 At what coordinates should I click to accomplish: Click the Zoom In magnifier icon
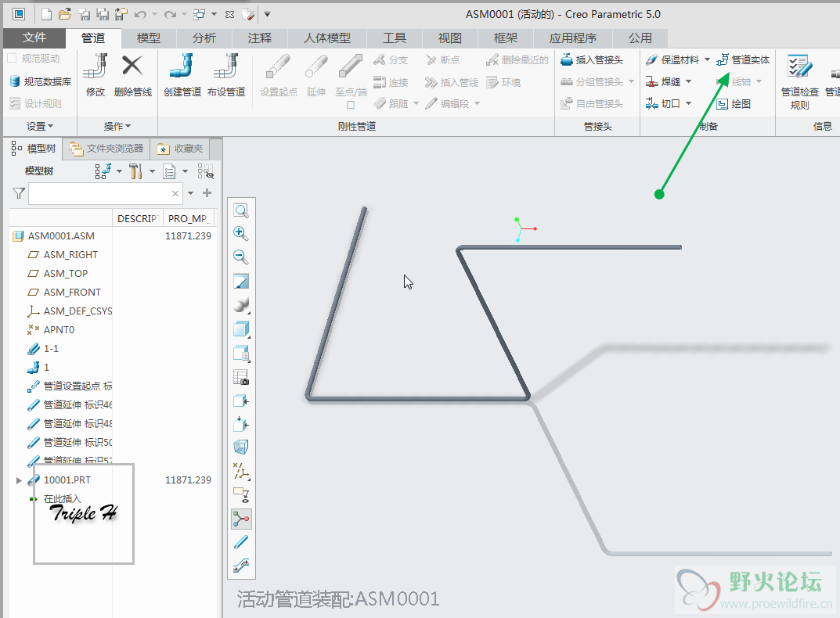241,233
